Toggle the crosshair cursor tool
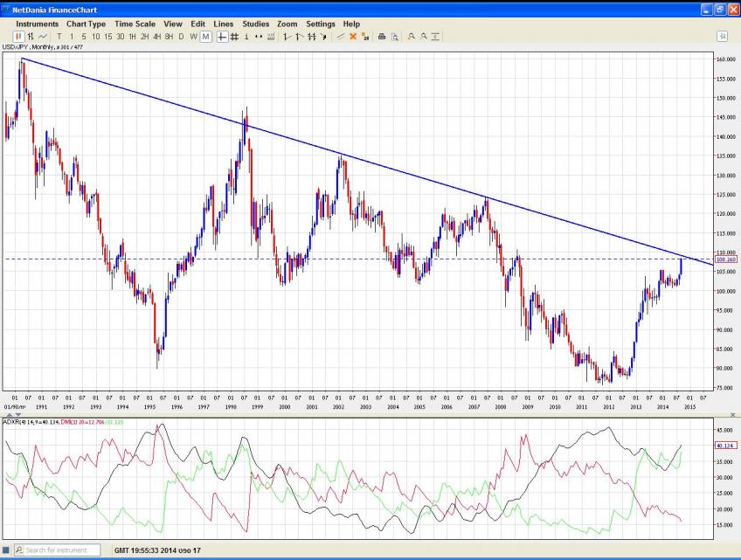 point(222,37)
